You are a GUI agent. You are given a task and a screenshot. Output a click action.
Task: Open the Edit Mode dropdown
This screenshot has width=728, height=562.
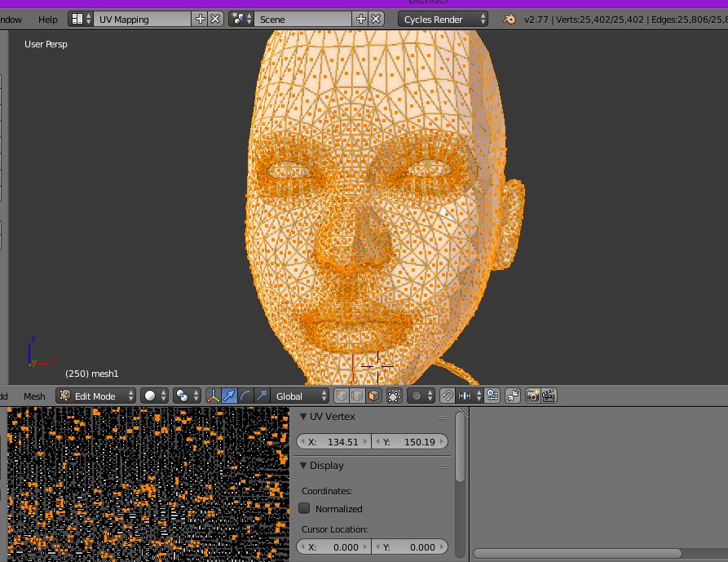(x=95, y=396)
